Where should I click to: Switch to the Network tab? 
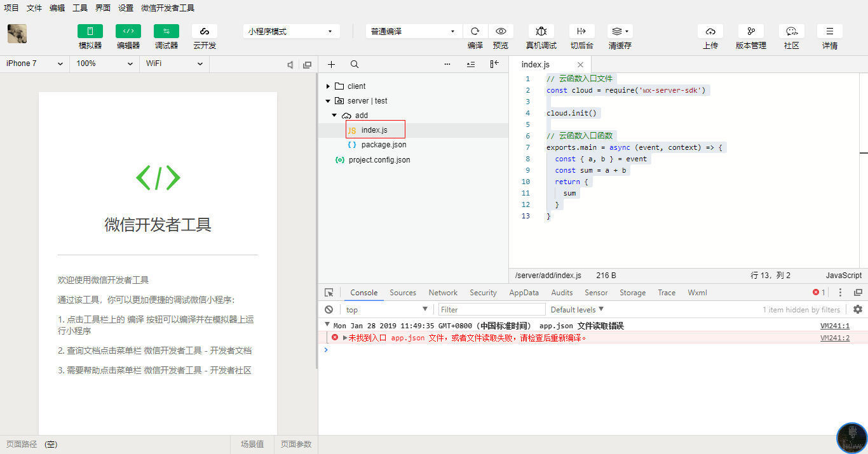coord(443,293)
